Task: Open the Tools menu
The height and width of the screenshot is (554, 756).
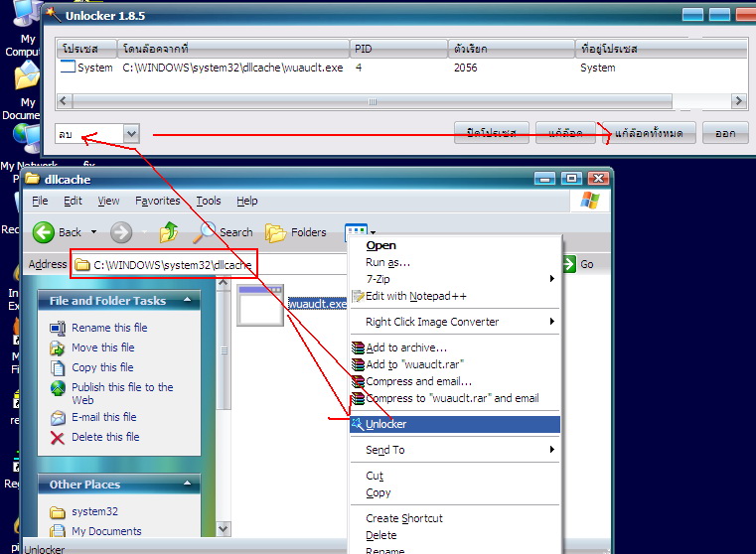Action: tap(209, 201)
